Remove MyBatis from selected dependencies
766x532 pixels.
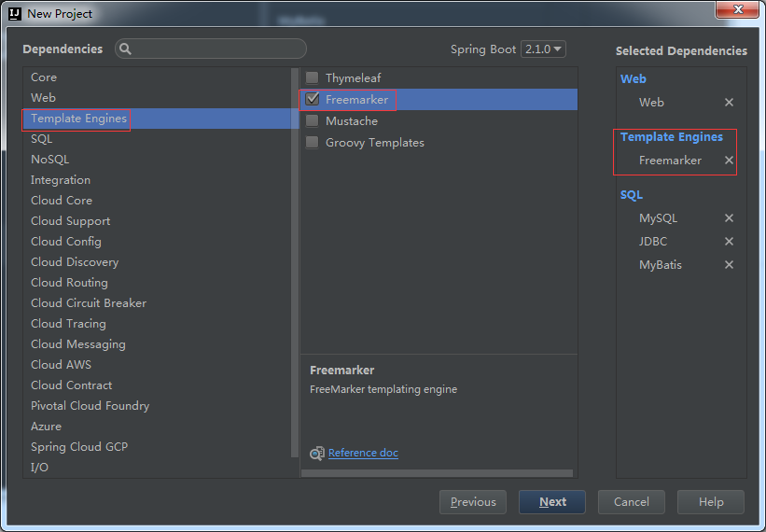729,265
